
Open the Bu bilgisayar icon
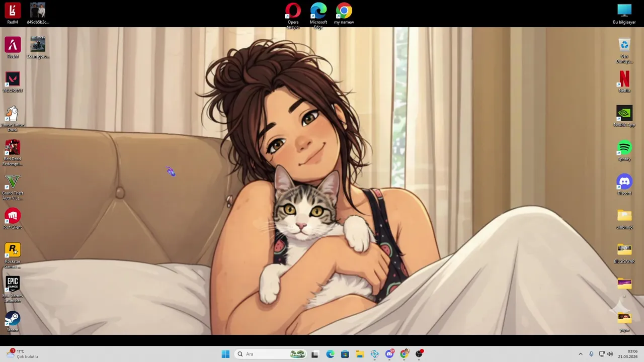(x=624, y=14)
